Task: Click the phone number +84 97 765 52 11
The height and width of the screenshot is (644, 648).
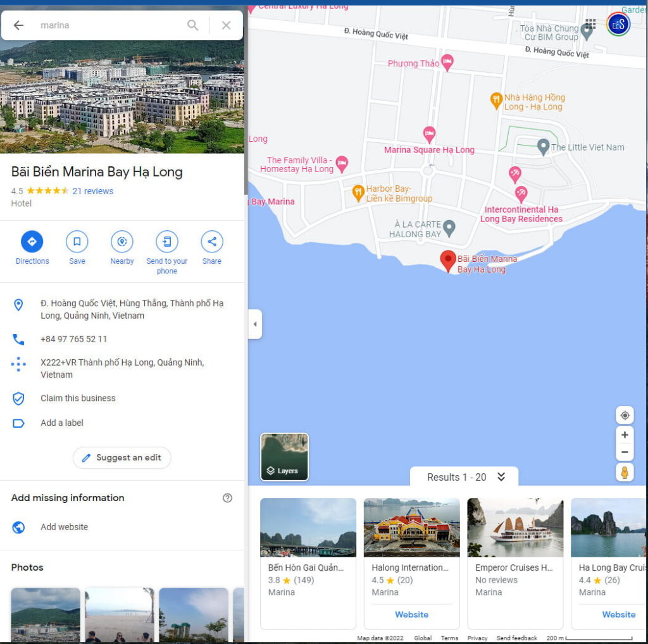Action: click(122, 339)
